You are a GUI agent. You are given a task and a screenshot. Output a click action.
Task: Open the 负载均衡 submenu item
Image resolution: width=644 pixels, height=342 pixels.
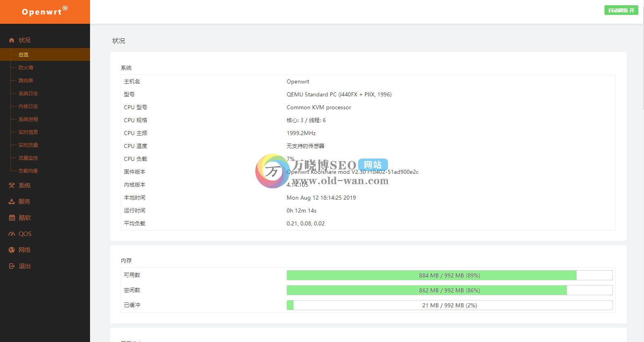click(28, 171)
